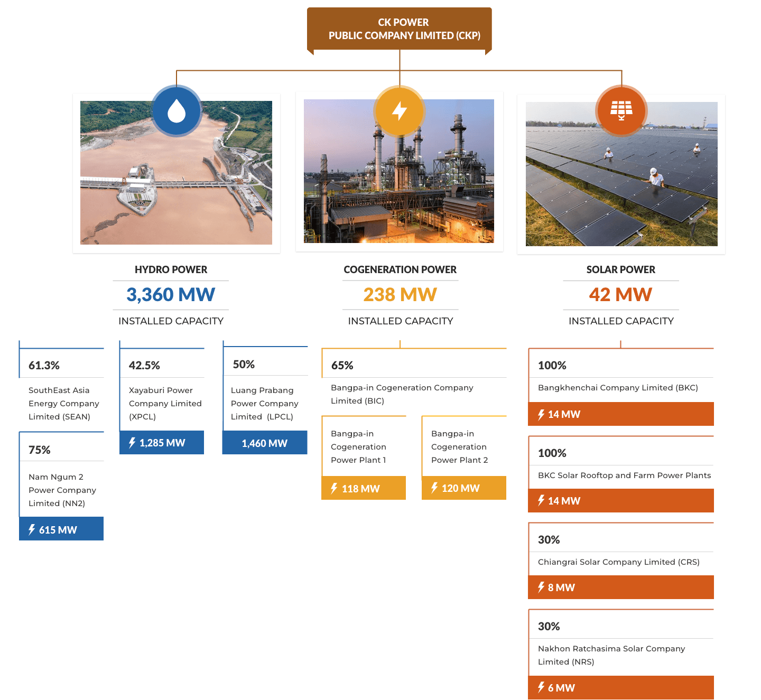Click the 3,360 MW hydro capacity figure
This screenshot has height=700, width=761.
click(x=171, y=294)
